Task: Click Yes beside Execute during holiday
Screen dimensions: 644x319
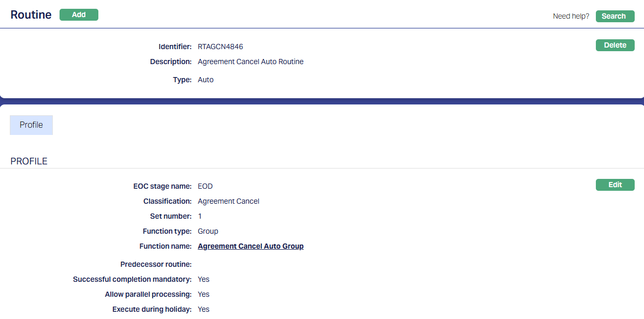Action: [x=203, y=310]
